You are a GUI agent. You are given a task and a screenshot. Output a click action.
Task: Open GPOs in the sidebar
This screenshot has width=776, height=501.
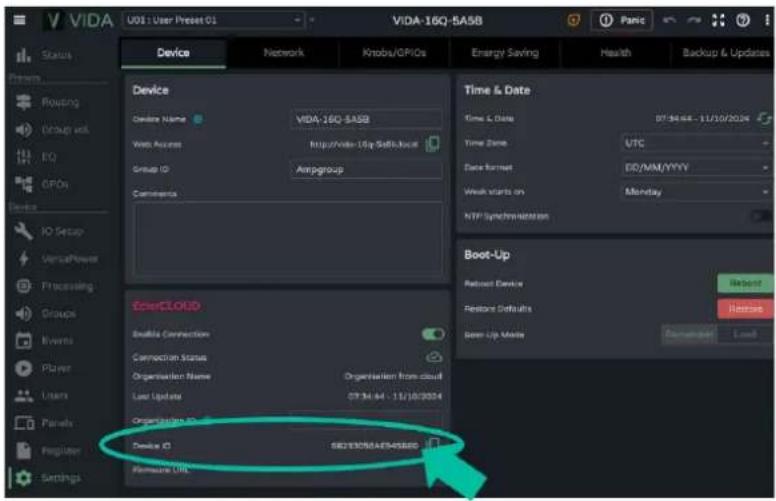click(x=42, y=184)
